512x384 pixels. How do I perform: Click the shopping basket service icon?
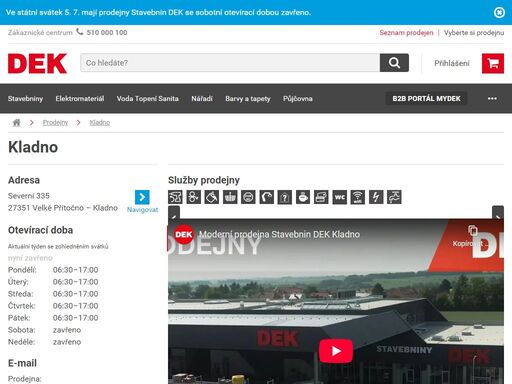click(230, 197)
